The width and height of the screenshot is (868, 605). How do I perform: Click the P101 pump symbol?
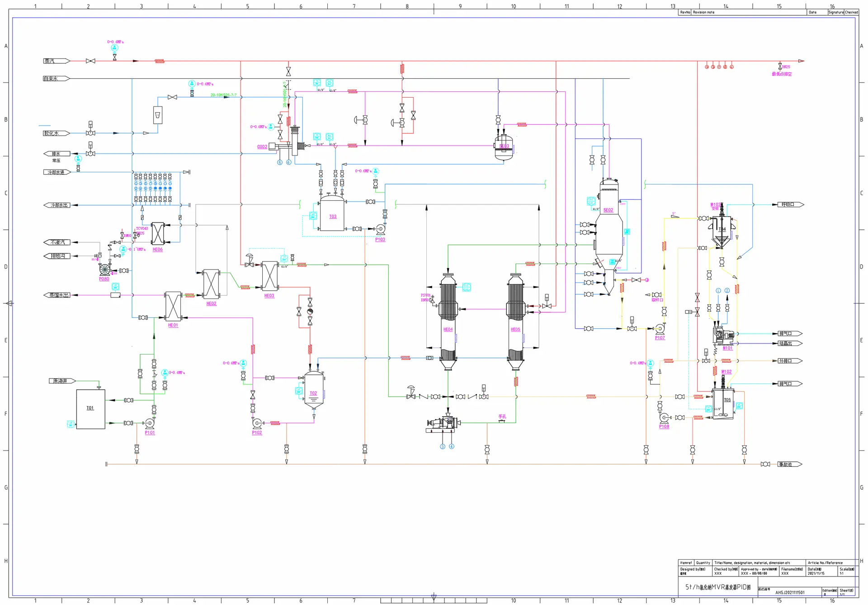coord(150,424)
